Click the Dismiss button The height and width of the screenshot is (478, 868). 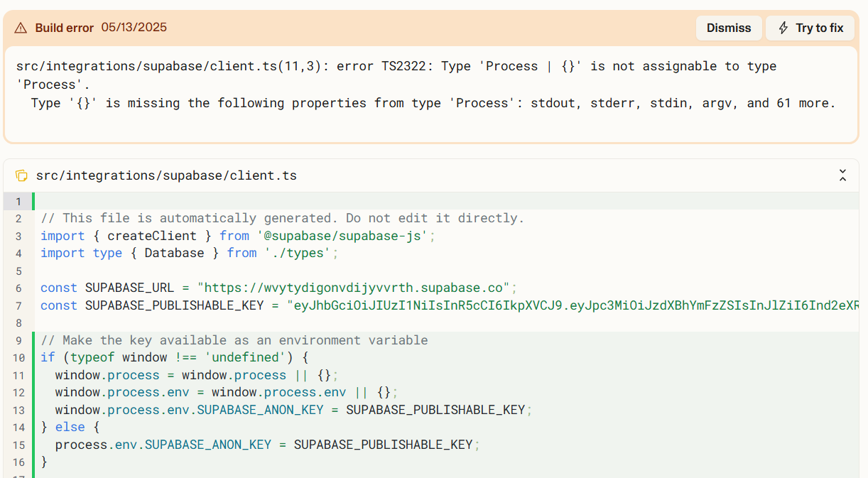pyautogui.click(x=729, y=28)
